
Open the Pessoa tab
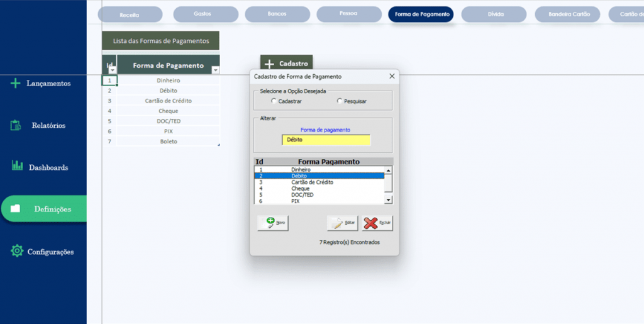tap(348, 14)
